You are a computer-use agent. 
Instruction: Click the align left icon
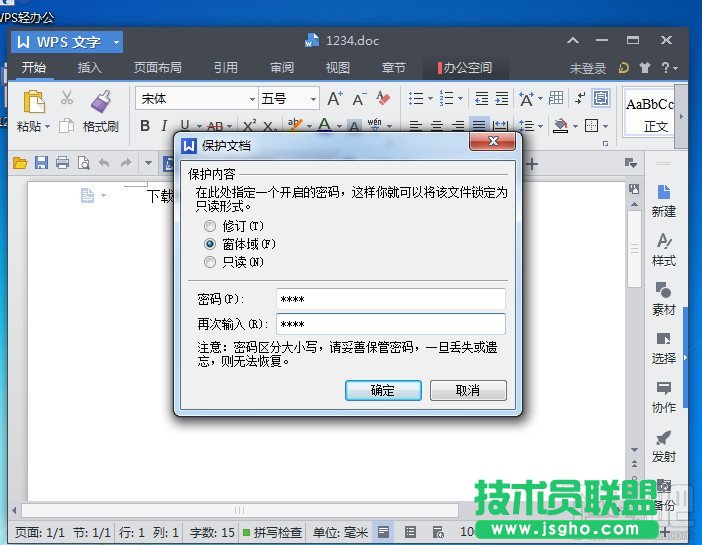point(415,126)
